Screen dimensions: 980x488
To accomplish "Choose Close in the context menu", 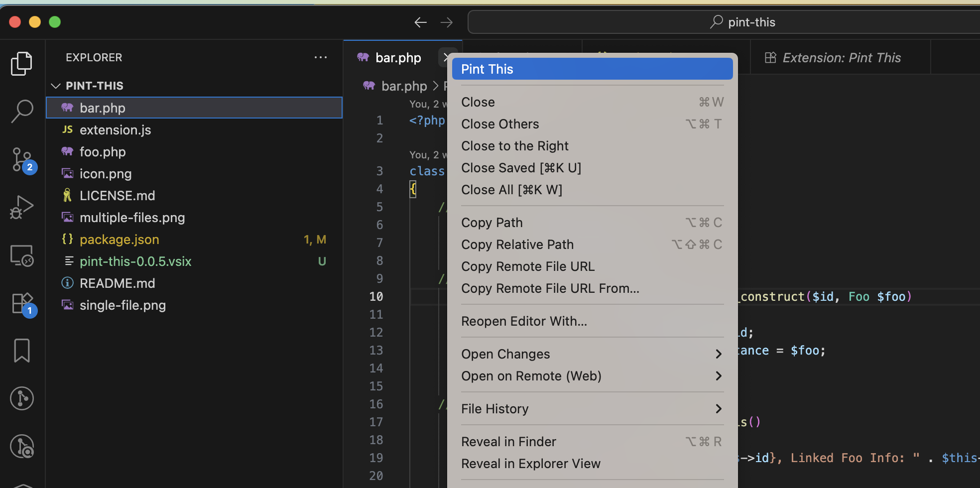I will coord(592,102).
